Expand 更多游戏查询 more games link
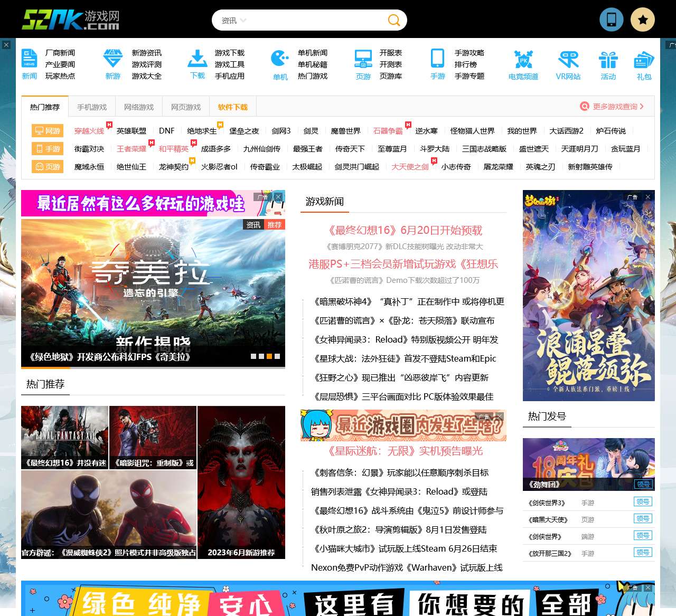676x616 pixels. 612,106
